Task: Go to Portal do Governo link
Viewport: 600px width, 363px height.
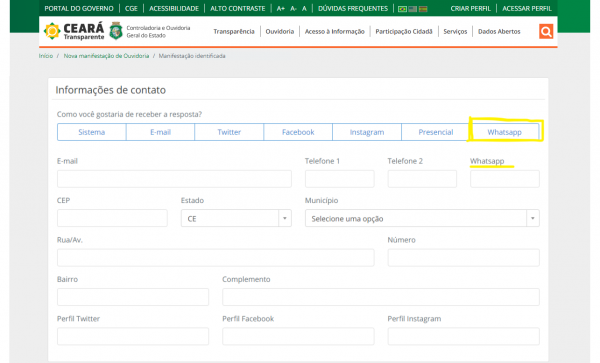Action: 79,8
